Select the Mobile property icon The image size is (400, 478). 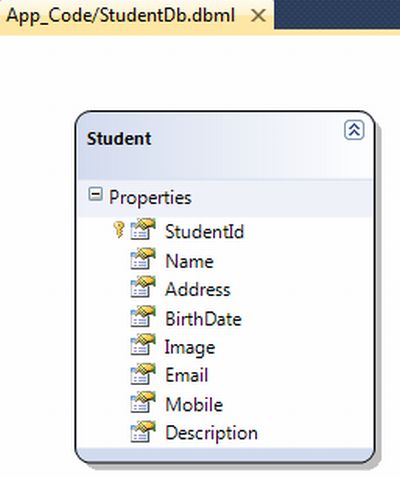[x=143, y=402]
